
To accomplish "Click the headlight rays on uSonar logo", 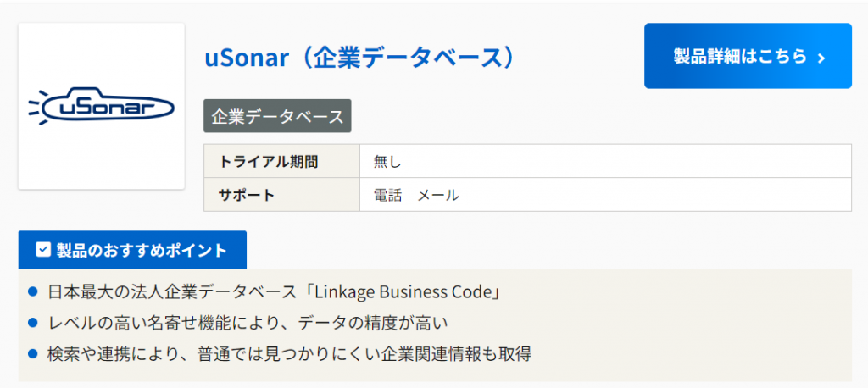I will (x=36, y=108).
